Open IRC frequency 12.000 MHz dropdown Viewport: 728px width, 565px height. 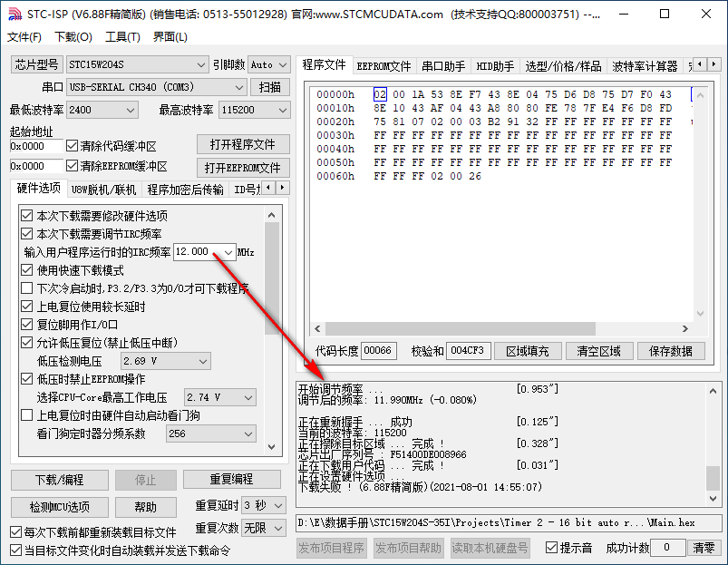(204, 252)
